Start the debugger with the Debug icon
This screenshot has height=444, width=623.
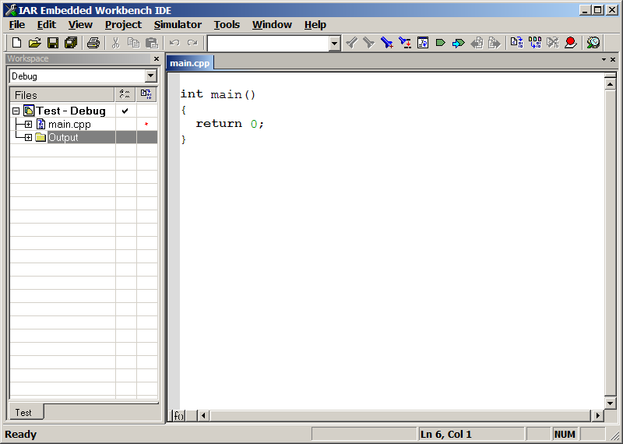click(593, 43)
